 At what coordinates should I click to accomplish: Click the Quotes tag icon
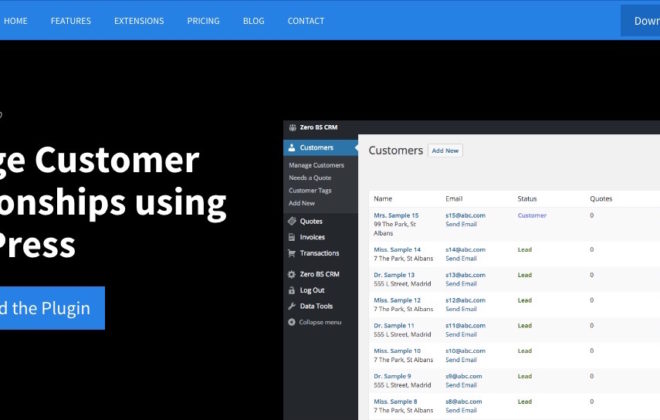292,221
